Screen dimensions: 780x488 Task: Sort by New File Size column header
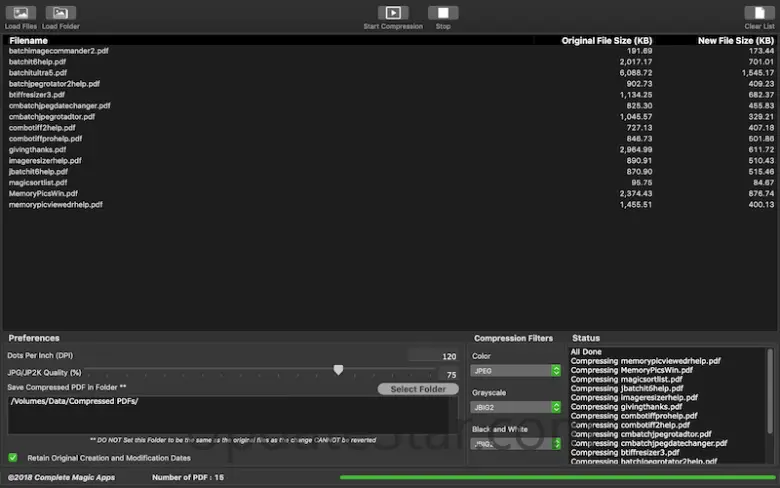pos(735,40)
